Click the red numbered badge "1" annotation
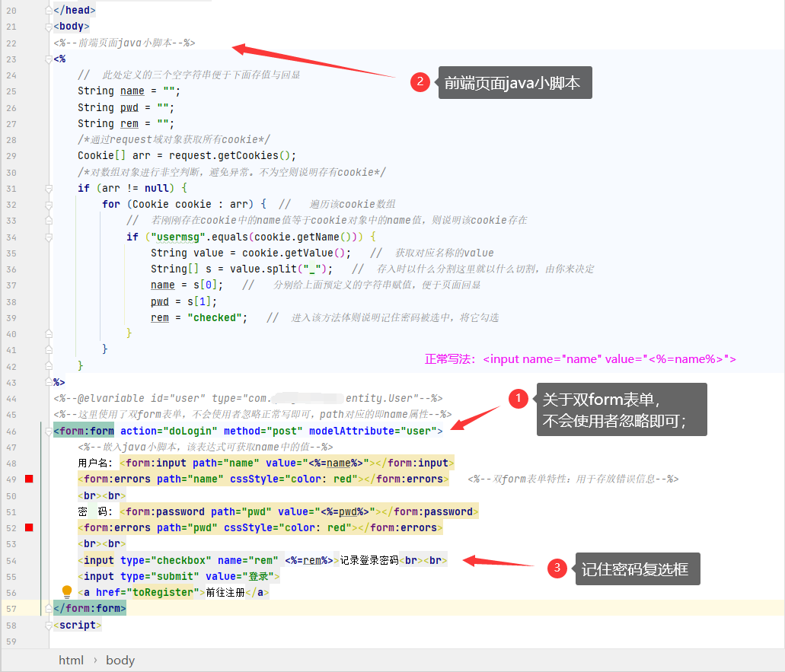The width and height of the screenshot is (785, 672). coord(519,398)
